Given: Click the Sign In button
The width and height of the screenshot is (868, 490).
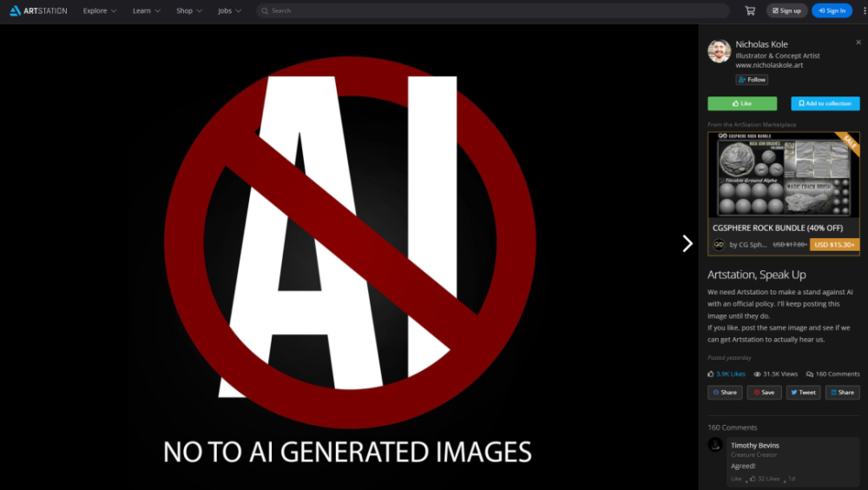Looking at the screenshot, I should (832, 10).
